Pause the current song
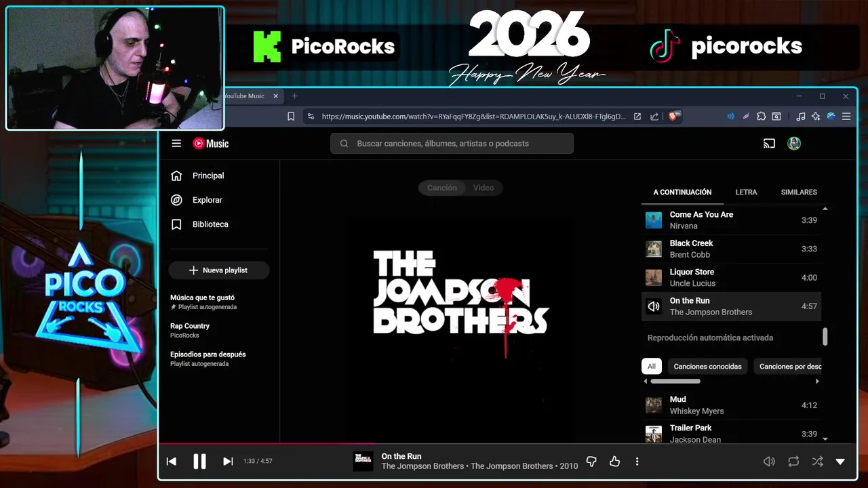Viewport: 868px width, 488px height. tap(199, 462)
